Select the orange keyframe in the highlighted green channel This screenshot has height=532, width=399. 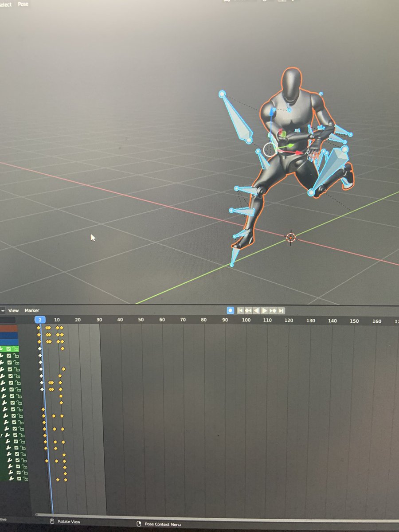(x=63, y=348)
